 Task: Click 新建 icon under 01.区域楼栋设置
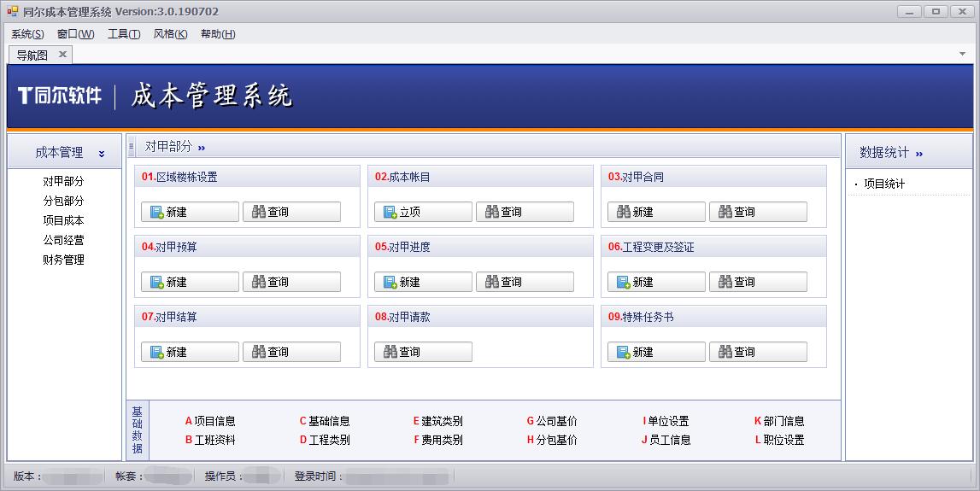point(157,213)
